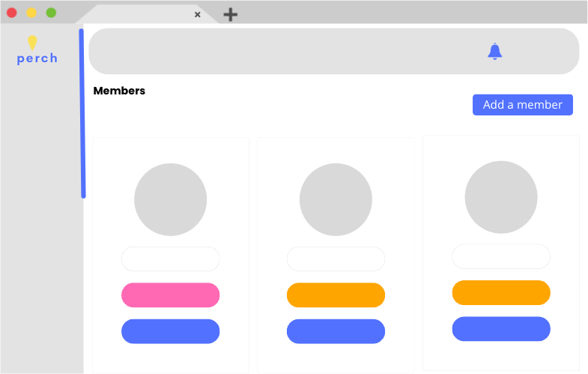Click the orange pill on third card
Viewport: 588px width, 374px height.
click(x=501, y=292)
